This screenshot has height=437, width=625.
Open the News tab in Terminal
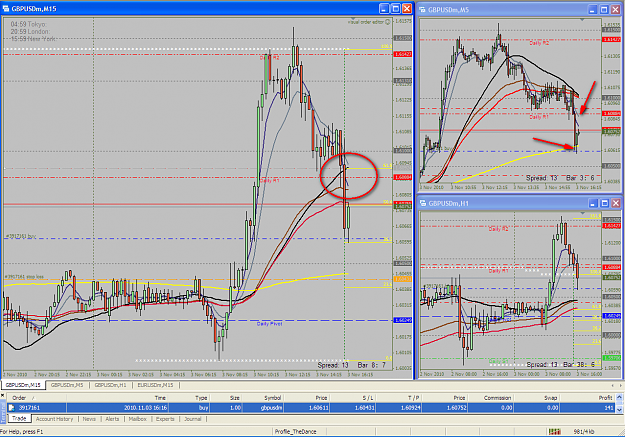tap(89, 419)
